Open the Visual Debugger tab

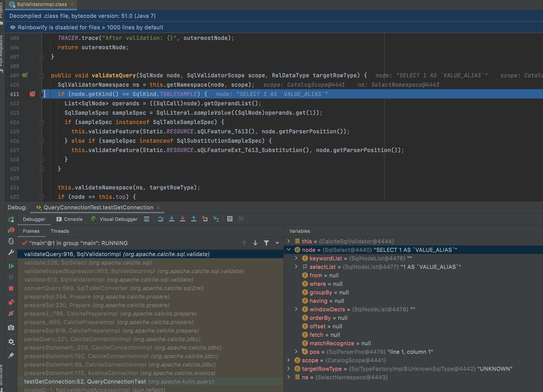[114, 219]
